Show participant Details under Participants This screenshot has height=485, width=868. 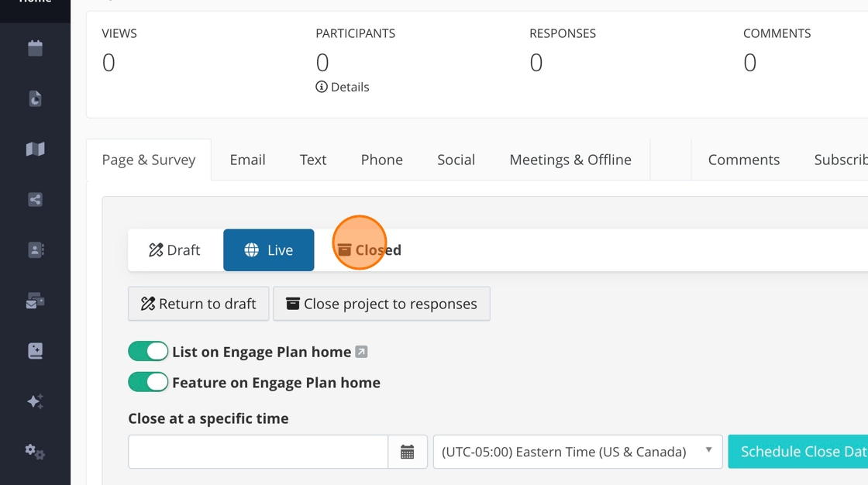(x=343, y=88)
